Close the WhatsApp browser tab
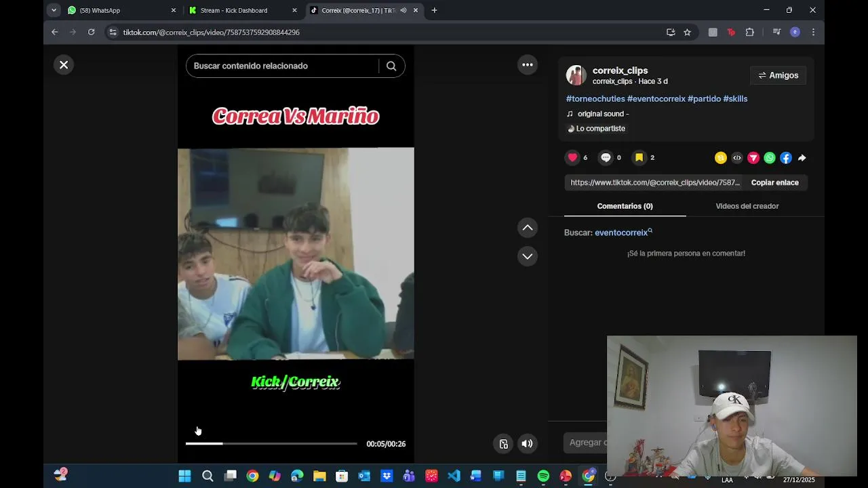 174,10
